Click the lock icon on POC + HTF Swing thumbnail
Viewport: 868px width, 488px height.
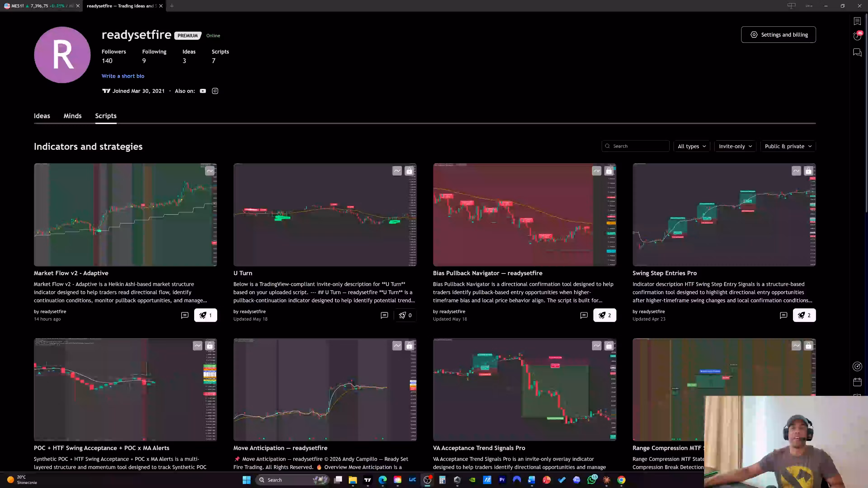coord(210,346)
